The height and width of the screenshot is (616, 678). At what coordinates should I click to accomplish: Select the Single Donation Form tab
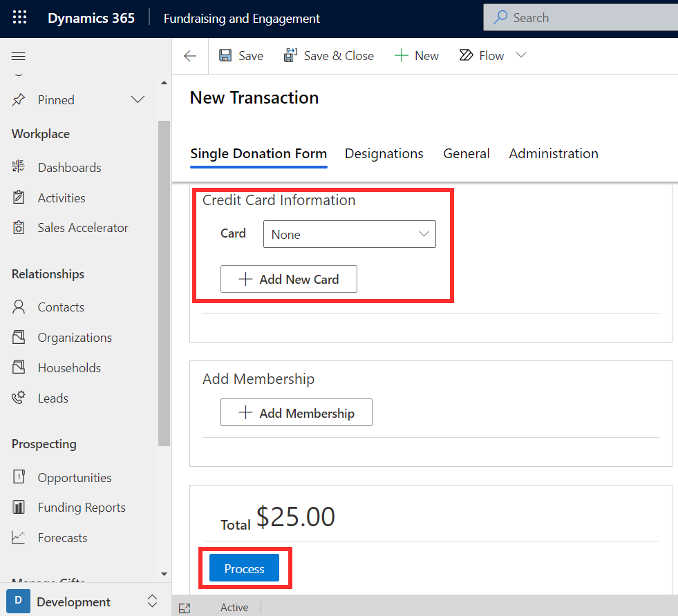point(258,153)
